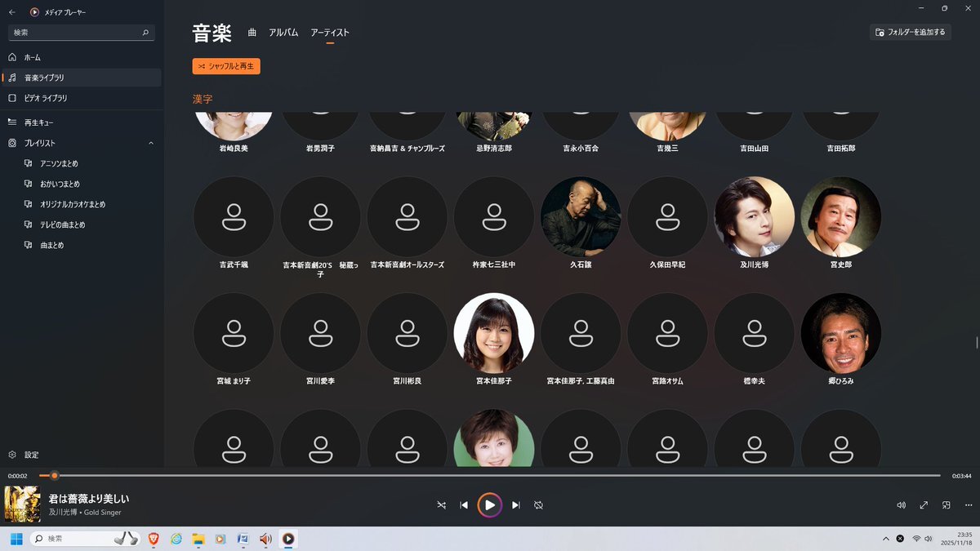980x551 pixels.
Task: Open the Windows Start menu
Action: click(x=16, y=539)
